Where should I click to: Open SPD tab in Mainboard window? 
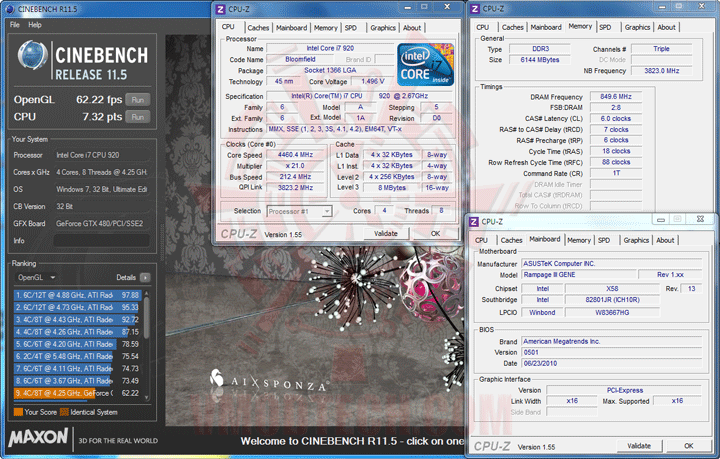[x=604, y=240]
